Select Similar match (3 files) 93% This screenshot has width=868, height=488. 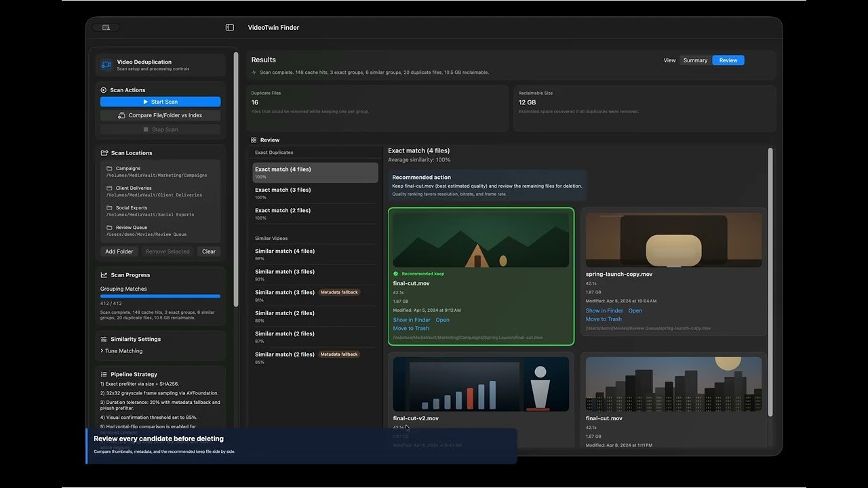click(315, 274)
